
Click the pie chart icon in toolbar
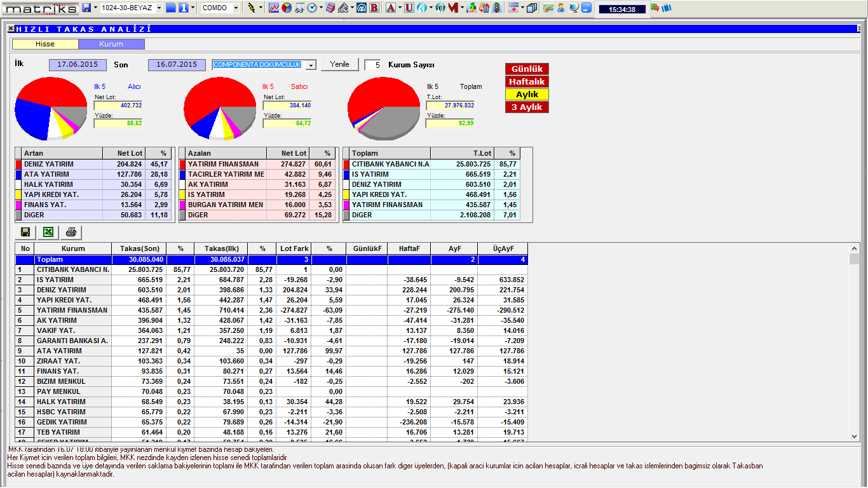(x=287, y=8)
